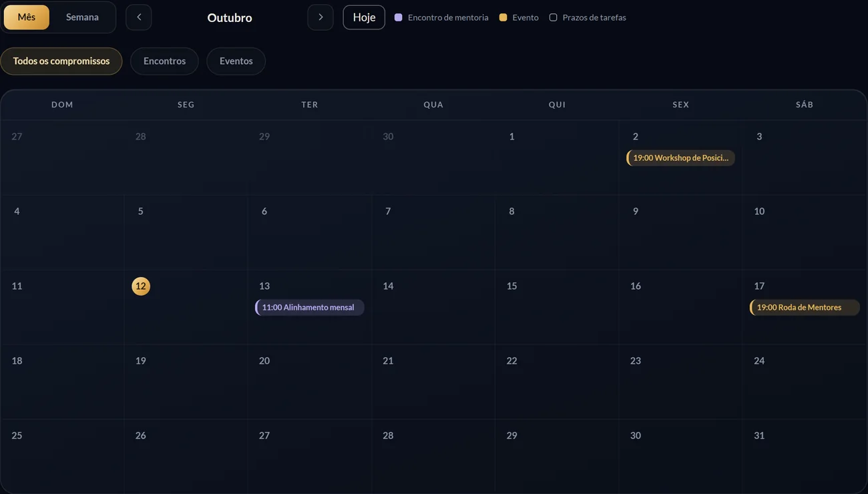
Task: Select day 22 in the calendar
Action: [x=512, y=361]
